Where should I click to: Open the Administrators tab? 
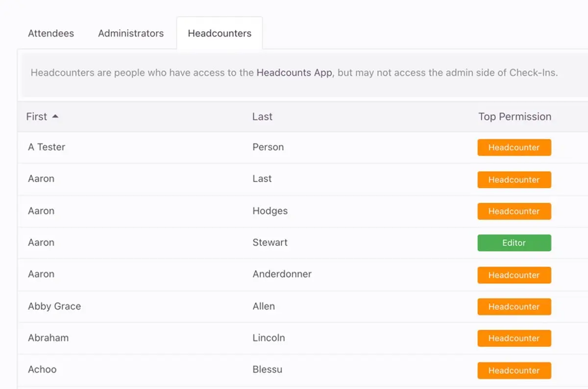point(131,33)
